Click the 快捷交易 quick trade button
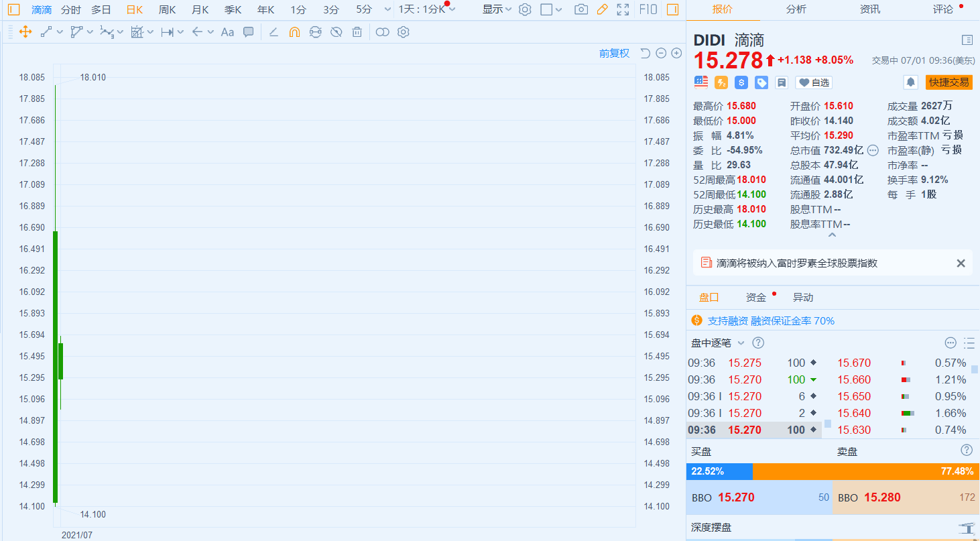980x541 pixels. (x=948, y=82)
